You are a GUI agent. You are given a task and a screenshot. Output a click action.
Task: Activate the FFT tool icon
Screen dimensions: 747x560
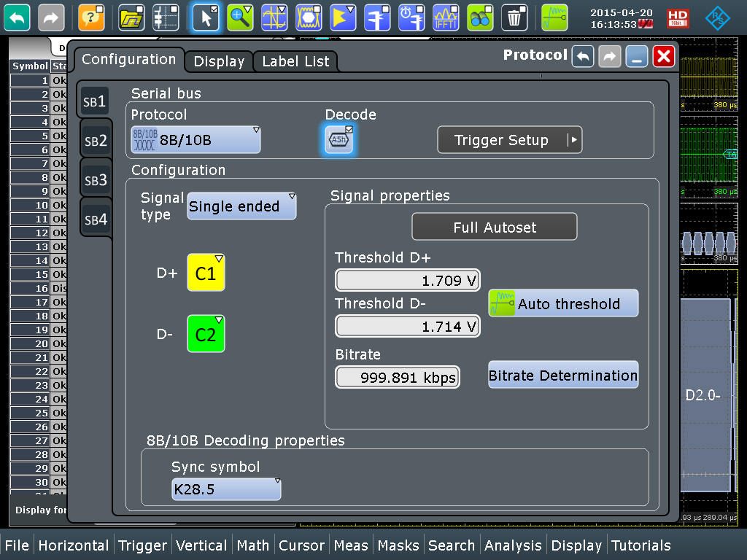446,17
